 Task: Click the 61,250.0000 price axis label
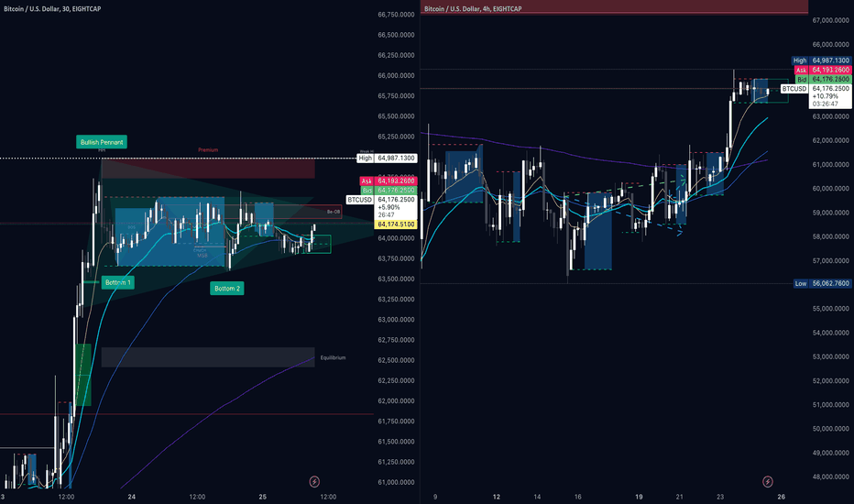(396, 462)
